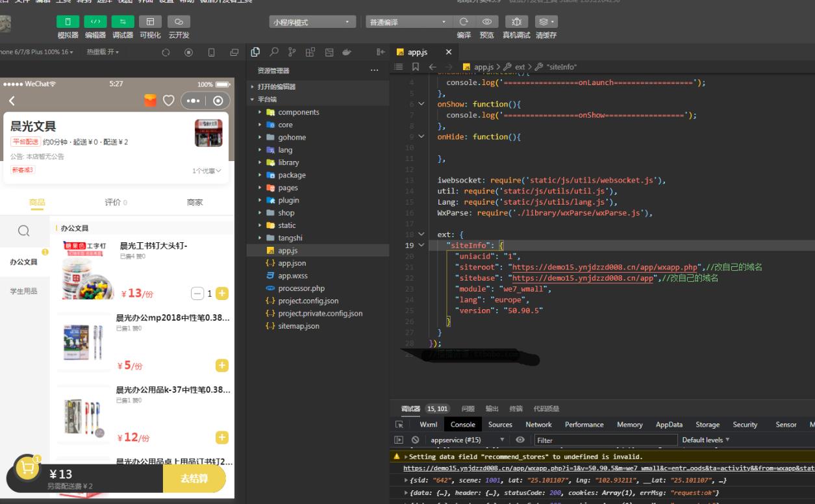Click the red envelope icon in simulator
Viewport: 815px width, 504px height.
(151, 101)
